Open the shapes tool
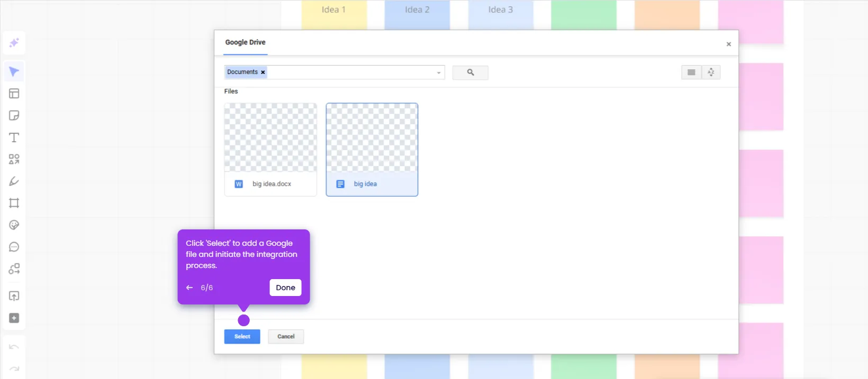Screen dimensions: 868x379 14,159
